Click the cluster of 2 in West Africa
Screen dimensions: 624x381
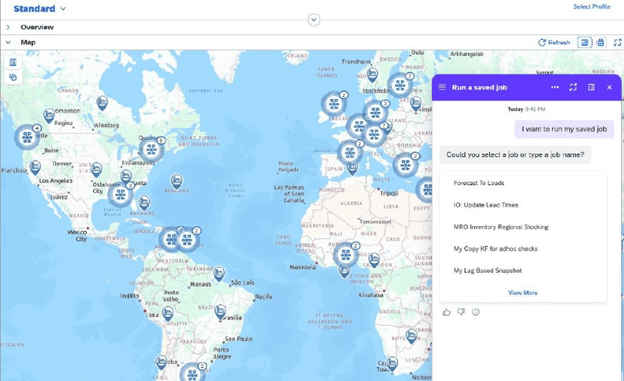[x=345, y=254]
